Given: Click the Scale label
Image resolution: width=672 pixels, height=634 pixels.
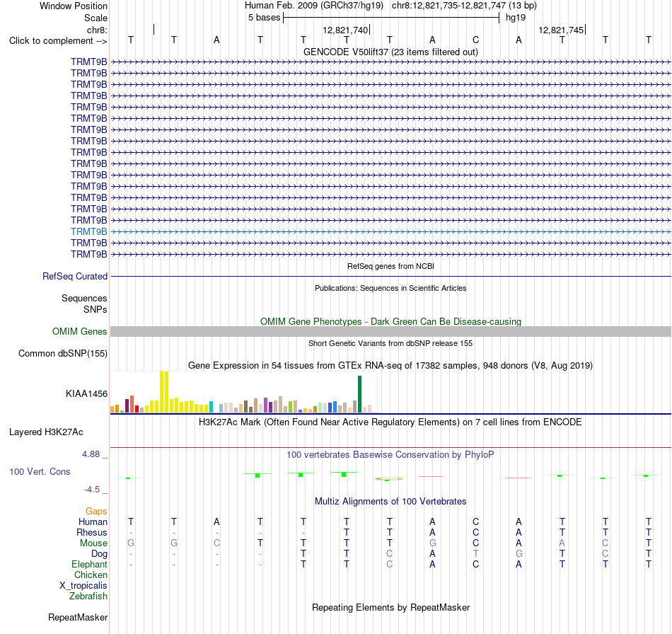Looking at the screenshot, I should [x=95, y=18].
